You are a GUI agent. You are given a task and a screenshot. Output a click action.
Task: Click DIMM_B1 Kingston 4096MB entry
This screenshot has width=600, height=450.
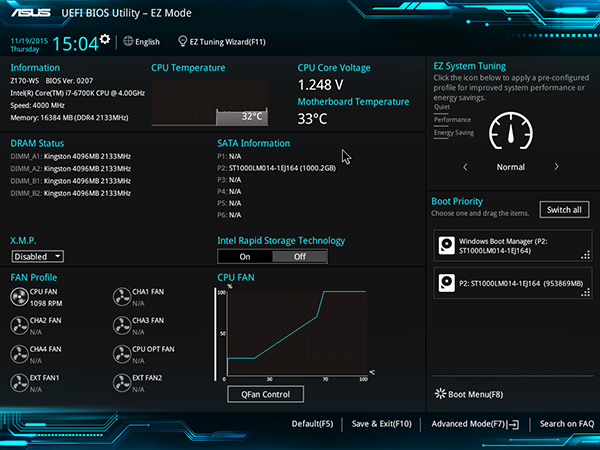[x=71, y=181]
